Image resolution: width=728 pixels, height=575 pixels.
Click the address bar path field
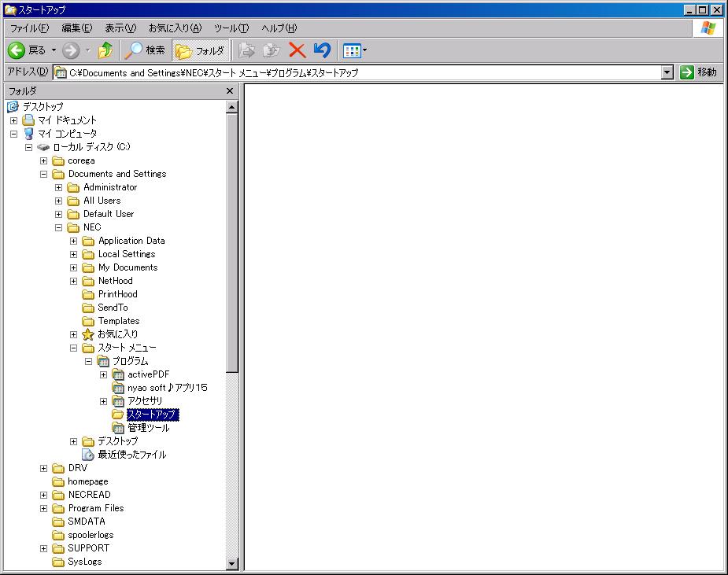point(354,72)
